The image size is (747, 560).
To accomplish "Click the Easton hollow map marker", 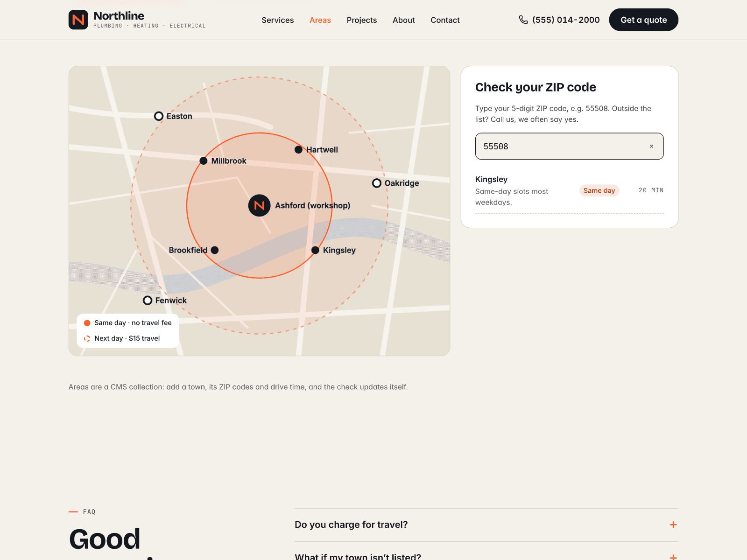I will (159, 116).
